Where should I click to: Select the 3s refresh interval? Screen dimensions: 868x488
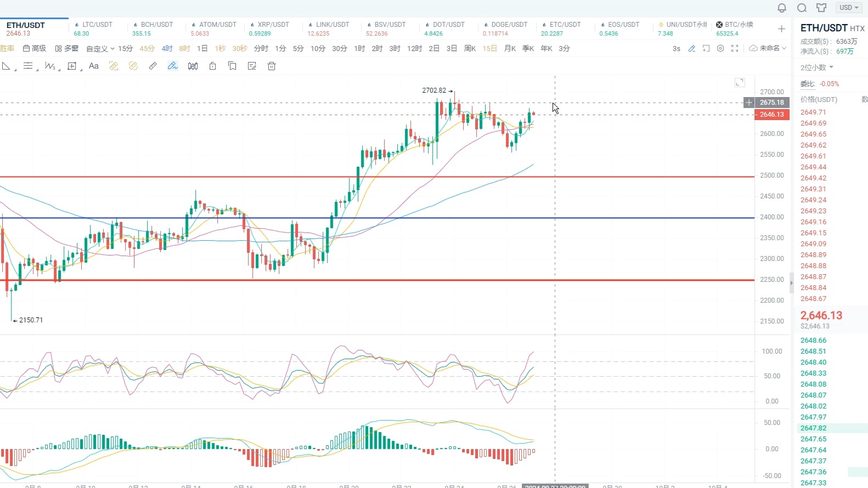(677, 49)
